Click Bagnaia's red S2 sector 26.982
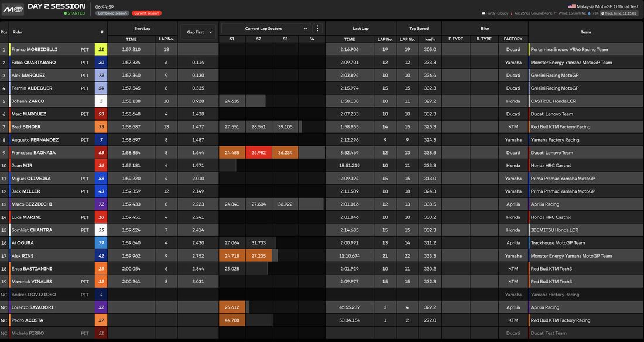Viewport: 644px width, 342px height. tap(259, 152)
